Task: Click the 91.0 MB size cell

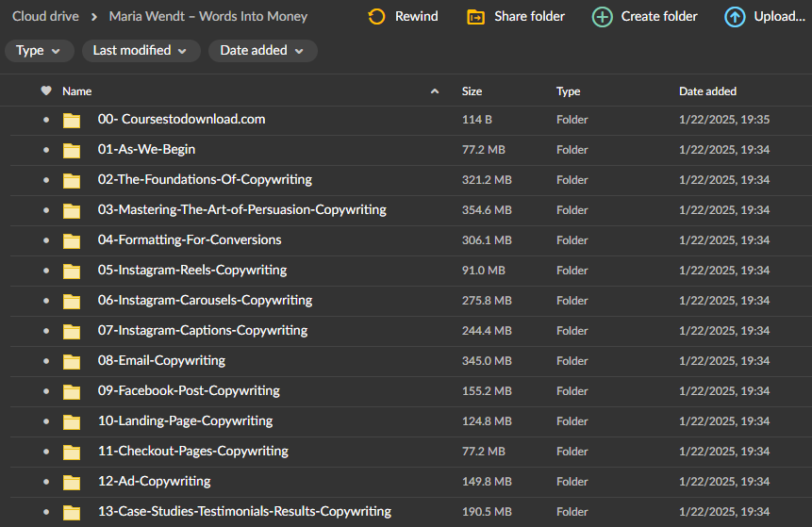Action: [483, 271]
